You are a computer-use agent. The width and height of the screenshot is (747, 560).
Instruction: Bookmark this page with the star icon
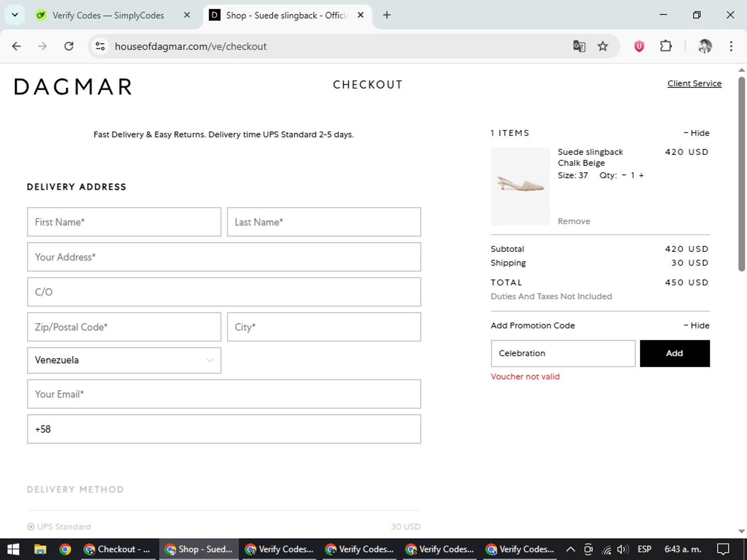point(603,46)
